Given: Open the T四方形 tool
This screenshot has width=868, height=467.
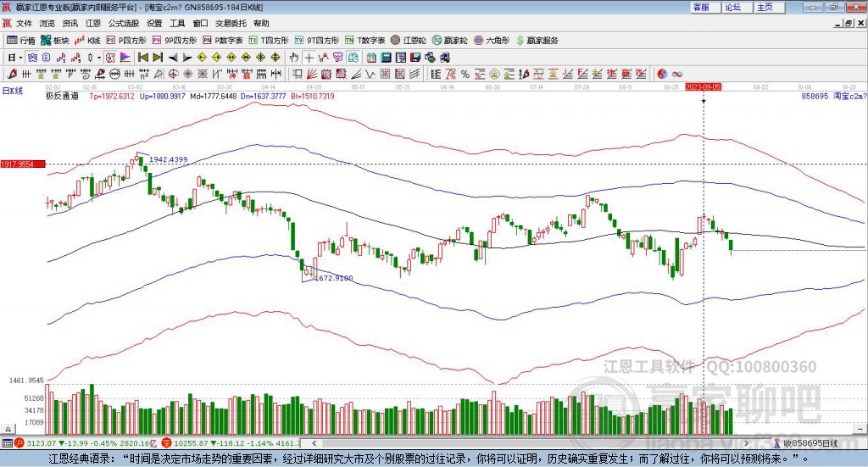Looking at the screenshot, I should 269,41.
